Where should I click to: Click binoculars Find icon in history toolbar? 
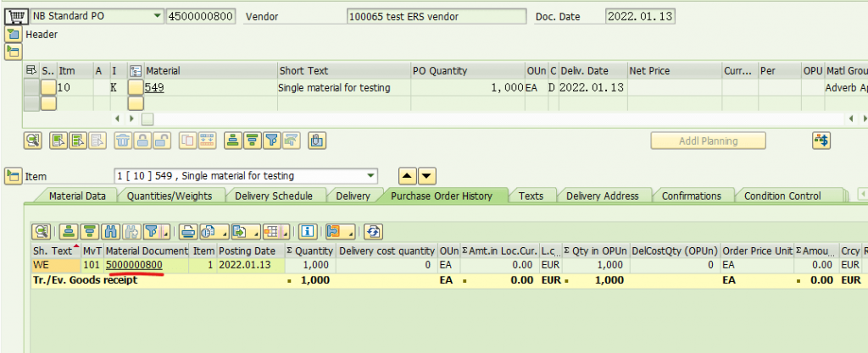110,231
